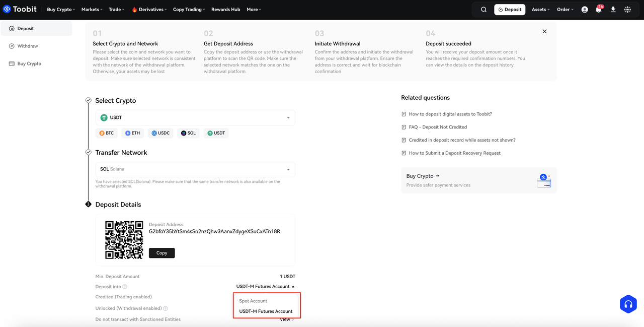The image size is (644, 327).
Task: Open the Transfer Network SOL dropdown
Action: 195,169
